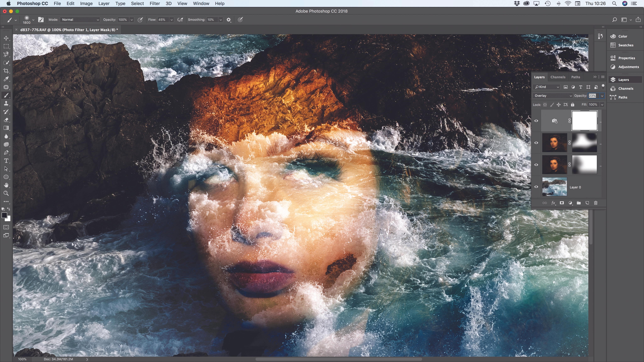The height and width of the screenshot is (362, 644).
Task: Select the Clone Stamp tool
Action: coord(6,103)
